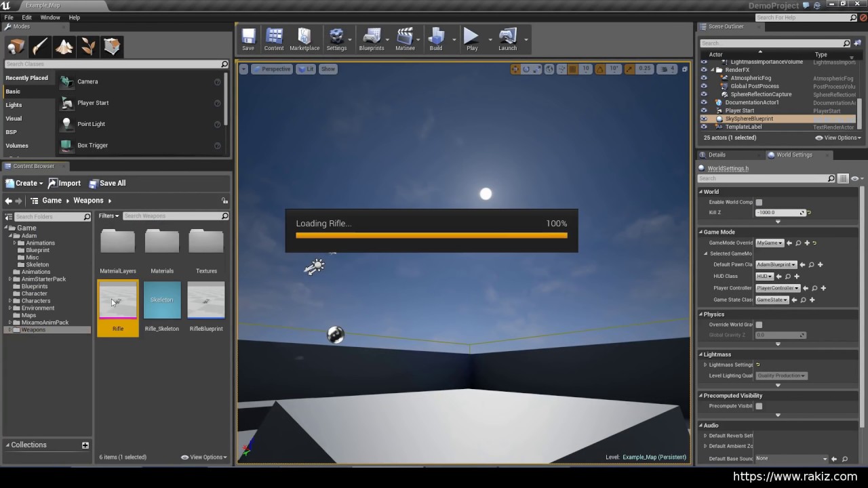Image resolution: width=868 pixels, height=488 pixels.
Task: Open the Lit view mode button
Action: (307, 69)
